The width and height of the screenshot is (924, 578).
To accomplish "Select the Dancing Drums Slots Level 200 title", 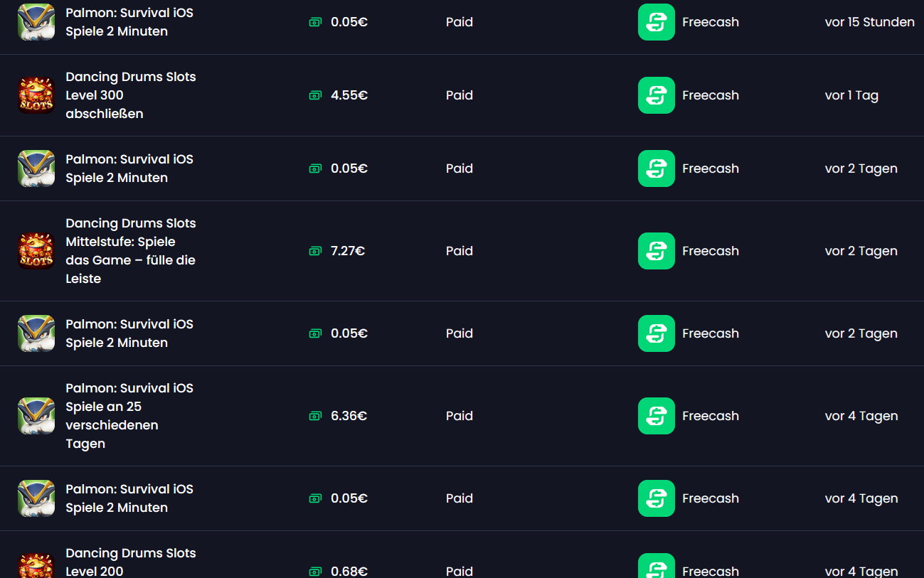I will [x=131, y=562].
